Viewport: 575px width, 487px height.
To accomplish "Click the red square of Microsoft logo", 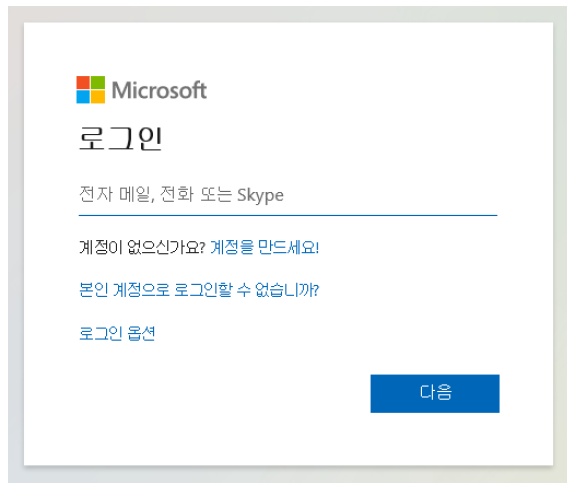I will 83,83.
